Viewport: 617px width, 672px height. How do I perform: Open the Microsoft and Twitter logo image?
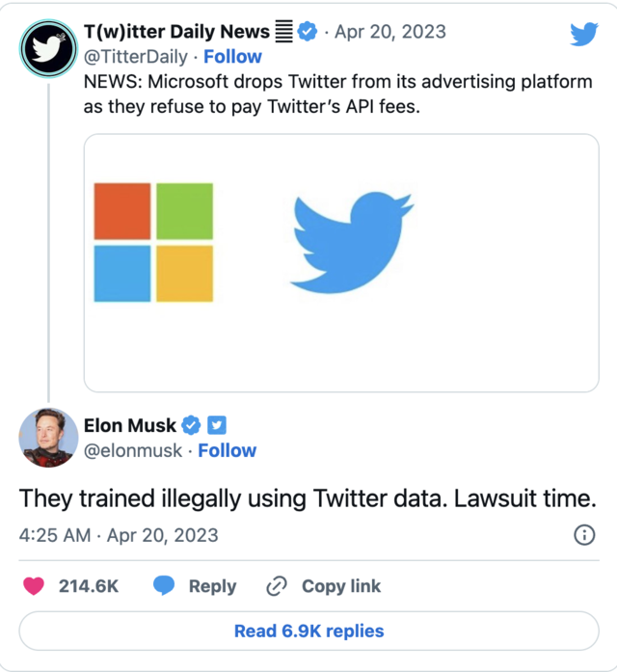coord(341,262)
